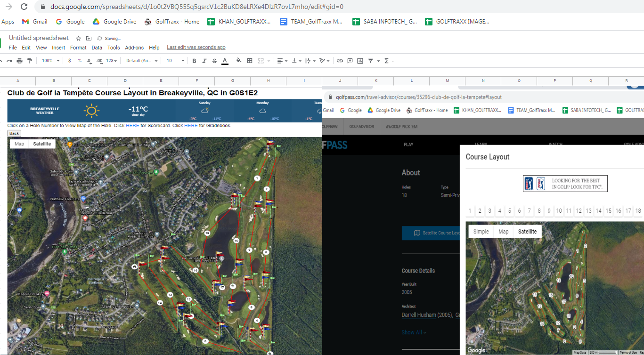This screenshot has height=355, width=644.
Task: Reload the Google Sheets page
Action: click(x=24, y=7)
